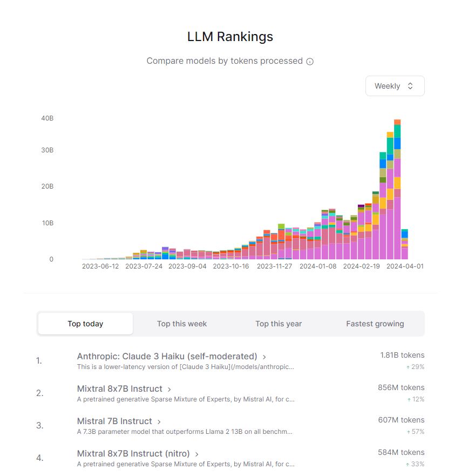Click the info icon beside tokens processed
461x476 pixels.
tap(310, 62)
